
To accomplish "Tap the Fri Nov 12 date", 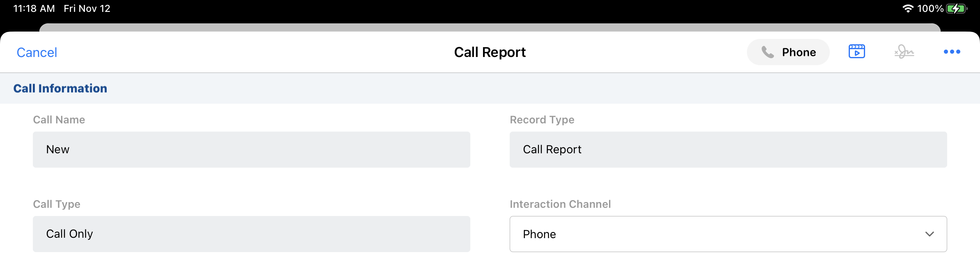I will click(87, 9).
